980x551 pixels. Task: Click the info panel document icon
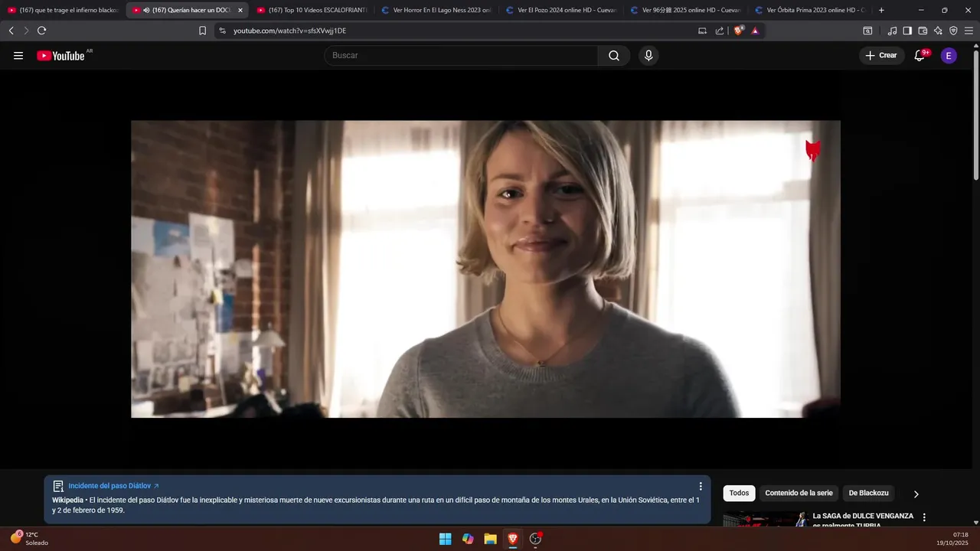pos(58,486)
